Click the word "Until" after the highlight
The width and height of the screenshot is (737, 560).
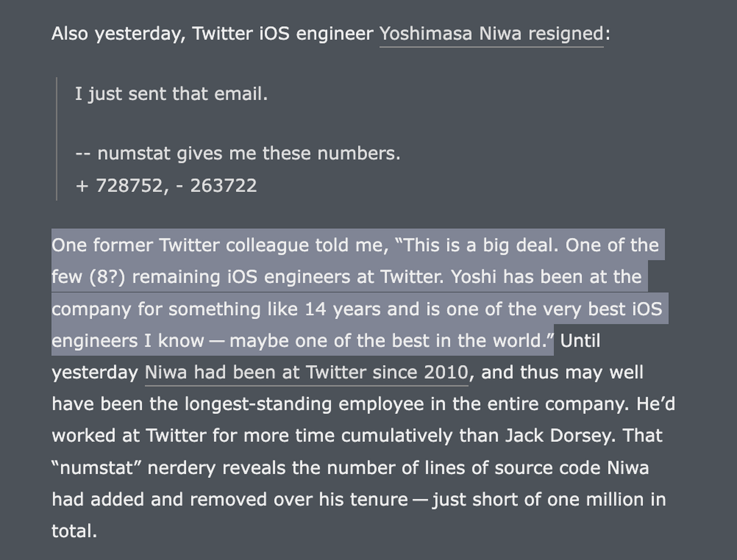tap(580, 341)
